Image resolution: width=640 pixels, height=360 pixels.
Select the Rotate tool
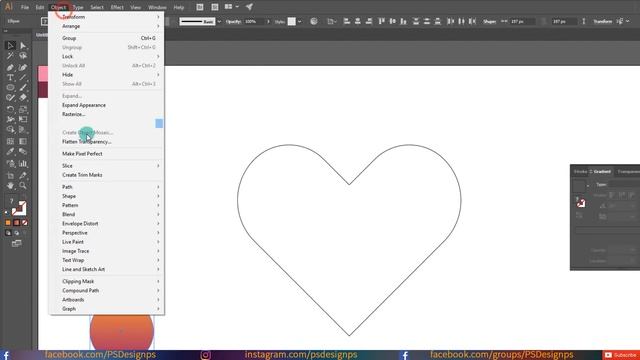tap(10, 109)
